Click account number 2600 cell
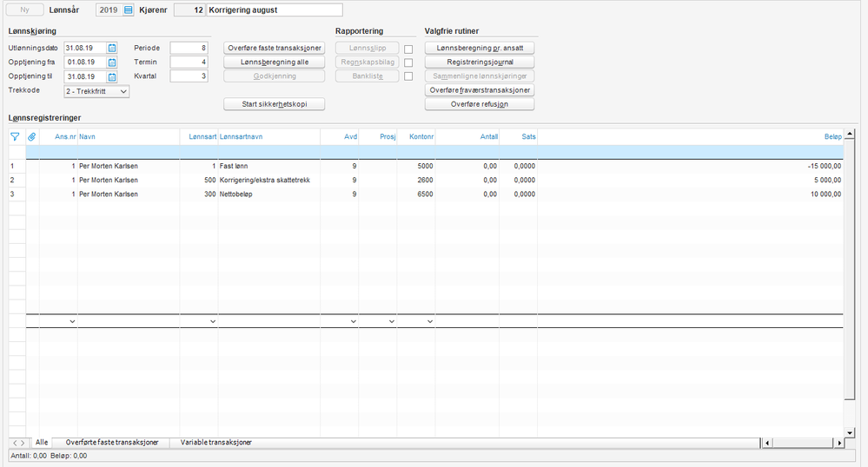The width and height of the screenshot is (868, 467). click(416, 180)
